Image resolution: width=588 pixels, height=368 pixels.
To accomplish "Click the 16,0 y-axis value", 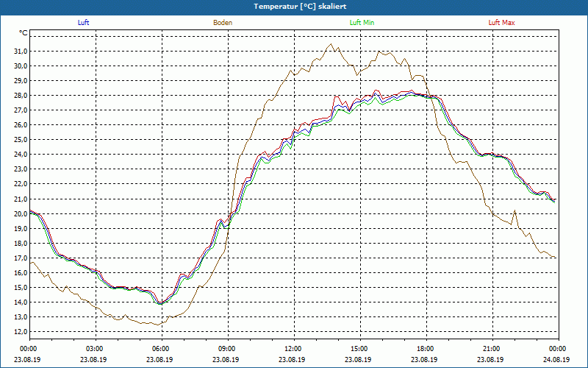I will pyautogui.click(x=21, y=272).
